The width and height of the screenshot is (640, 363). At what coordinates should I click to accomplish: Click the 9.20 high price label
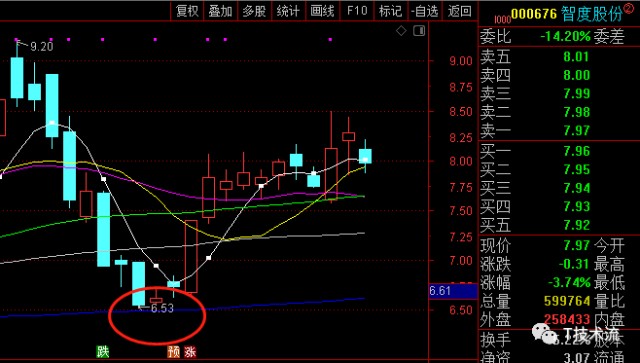coord(41,47)
